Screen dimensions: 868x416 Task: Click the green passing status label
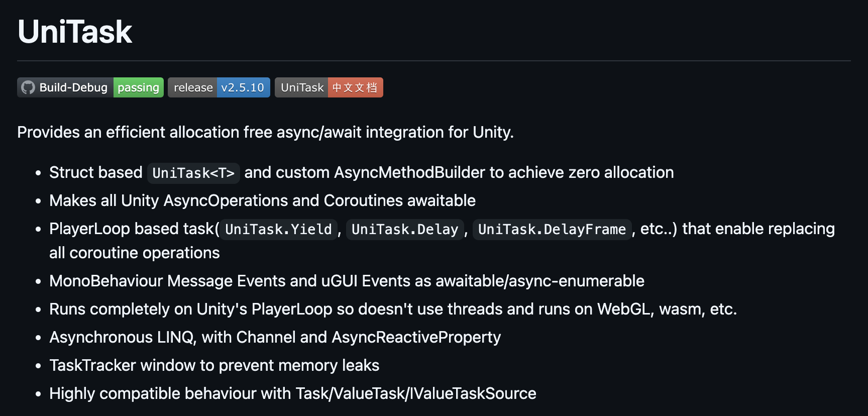click(x=139, y=87)
